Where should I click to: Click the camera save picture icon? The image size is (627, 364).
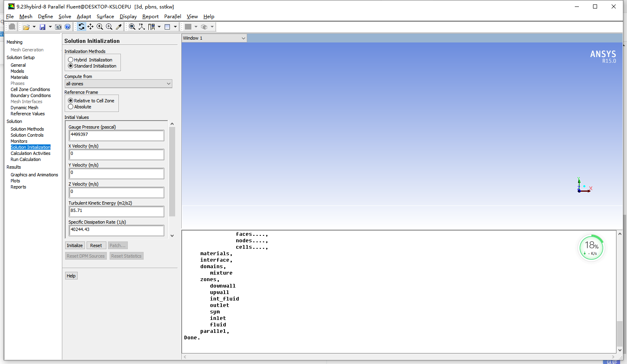(x=58, y=27)
